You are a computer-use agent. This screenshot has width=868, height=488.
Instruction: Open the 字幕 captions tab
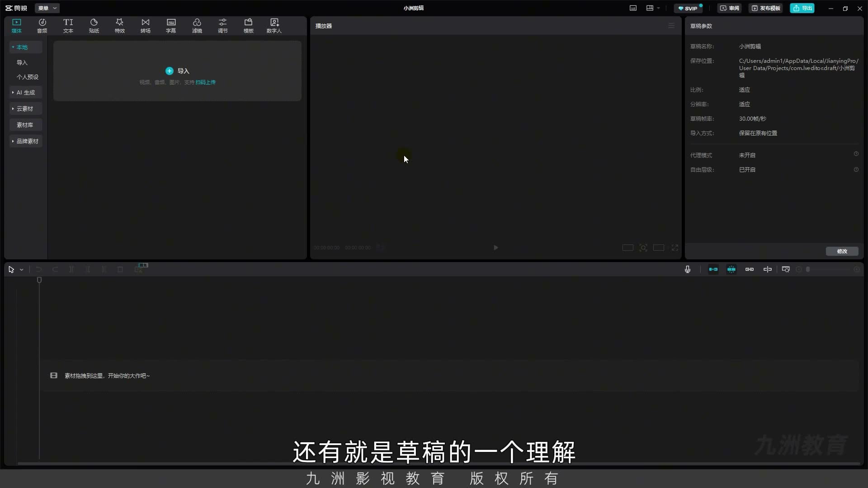pyautogui.click(x=171, y=26)
